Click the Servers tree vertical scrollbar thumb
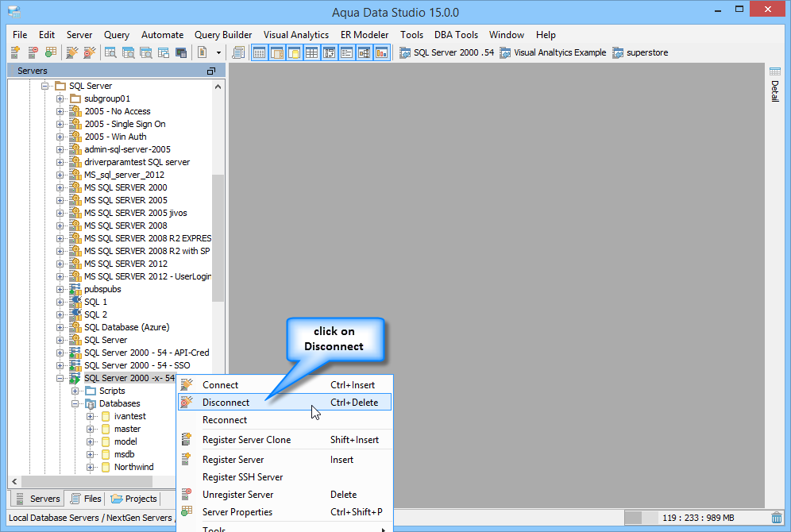791x532 pixels. 218,237
